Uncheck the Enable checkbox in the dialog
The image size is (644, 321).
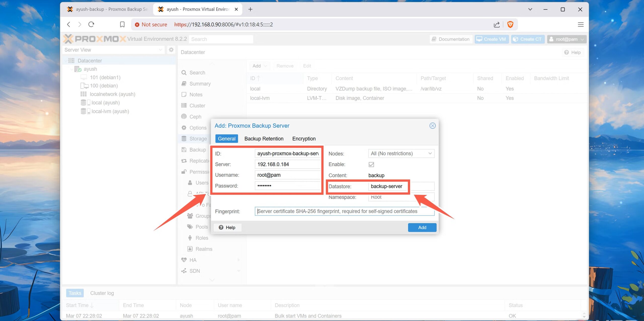click(371, 164)
